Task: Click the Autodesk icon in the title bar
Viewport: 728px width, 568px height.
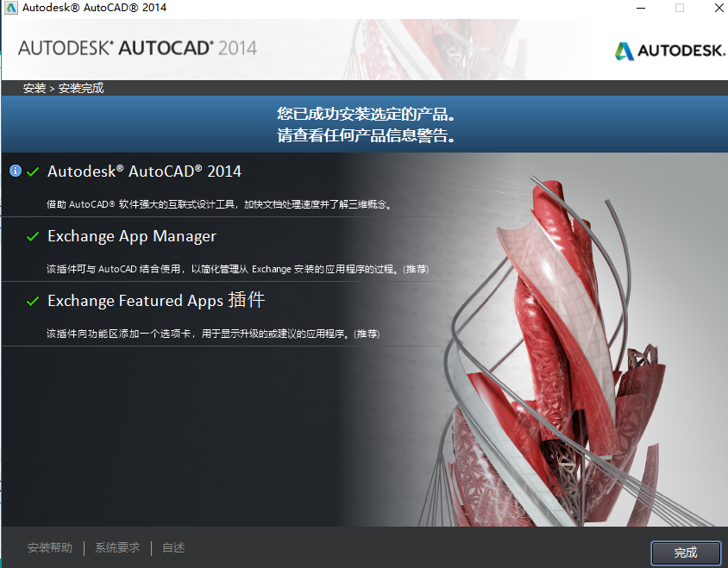Action: [10, 8]
